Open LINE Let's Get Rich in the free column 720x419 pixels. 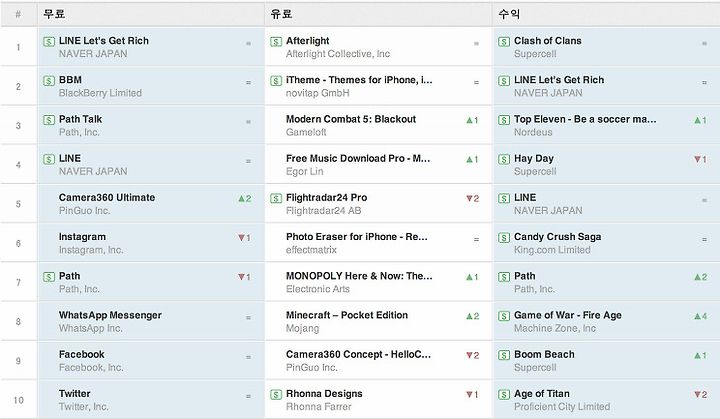coord(104,41)
